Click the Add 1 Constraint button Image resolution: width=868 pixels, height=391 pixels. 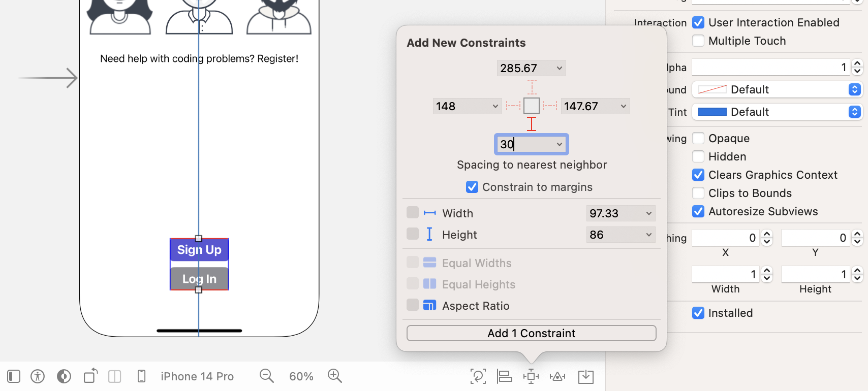coord(531,333)
